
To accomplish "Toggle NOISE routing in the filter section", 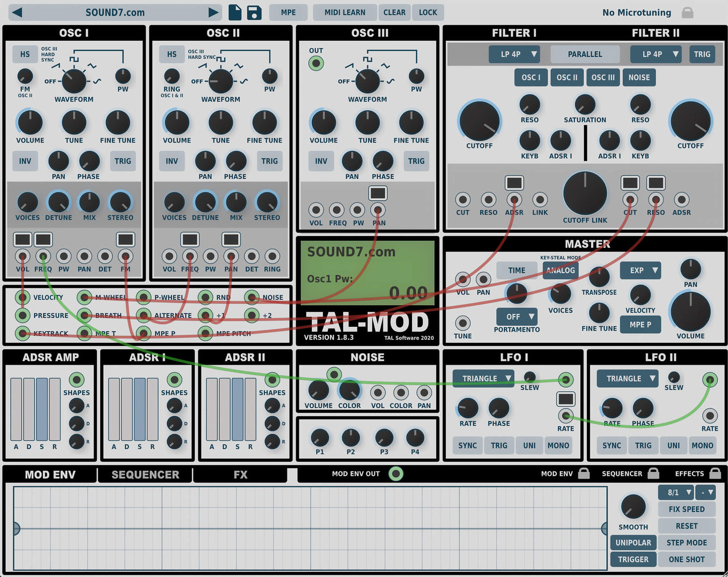I will (639, 78).
